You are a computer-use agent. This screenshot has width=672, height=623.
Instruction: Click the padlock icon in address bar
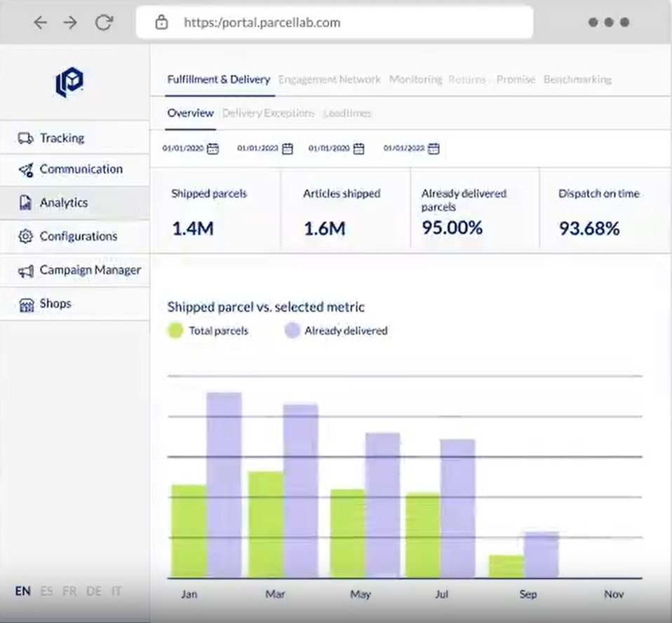[x=161, y=22]
